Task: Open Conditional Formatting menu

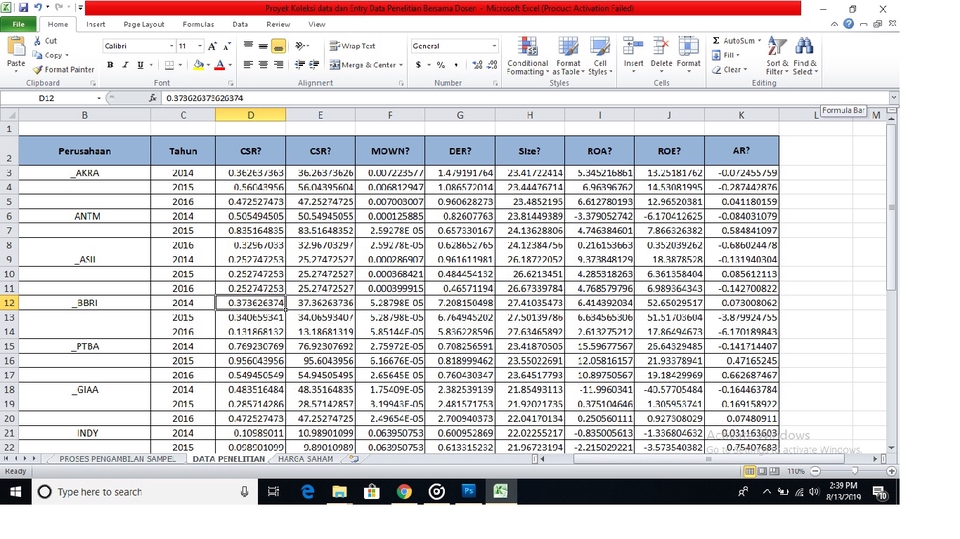Action: pos(528,56)
